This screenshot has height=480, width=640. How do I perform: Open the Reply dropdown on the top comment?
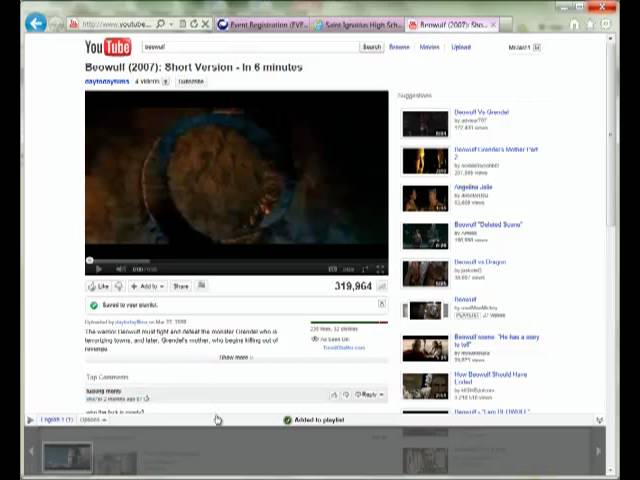coord(369,395)
